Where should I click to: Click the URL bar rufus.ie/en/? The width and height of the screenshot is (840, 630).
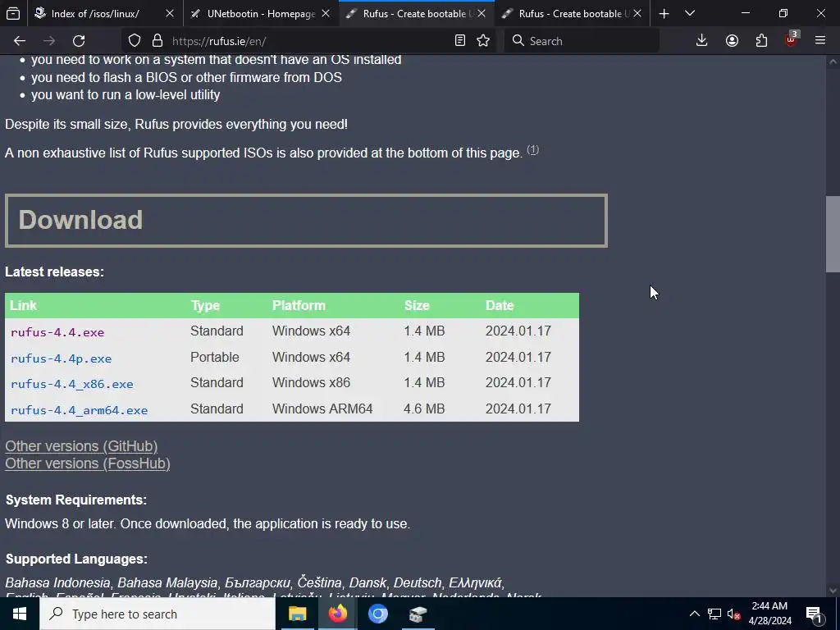pos(308,41)
